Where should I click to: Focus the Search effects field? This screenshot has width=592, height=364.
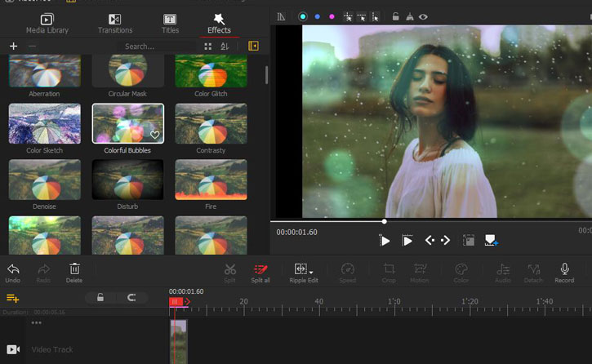tap(158, 47)
